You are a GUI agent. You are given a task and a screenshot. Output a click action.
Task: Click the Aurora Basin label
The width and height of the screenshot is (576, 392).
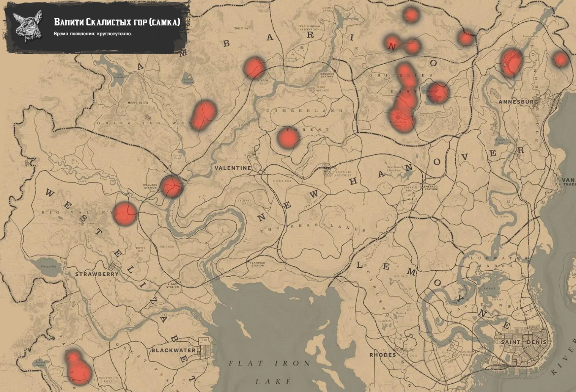(x=40, y=364)
